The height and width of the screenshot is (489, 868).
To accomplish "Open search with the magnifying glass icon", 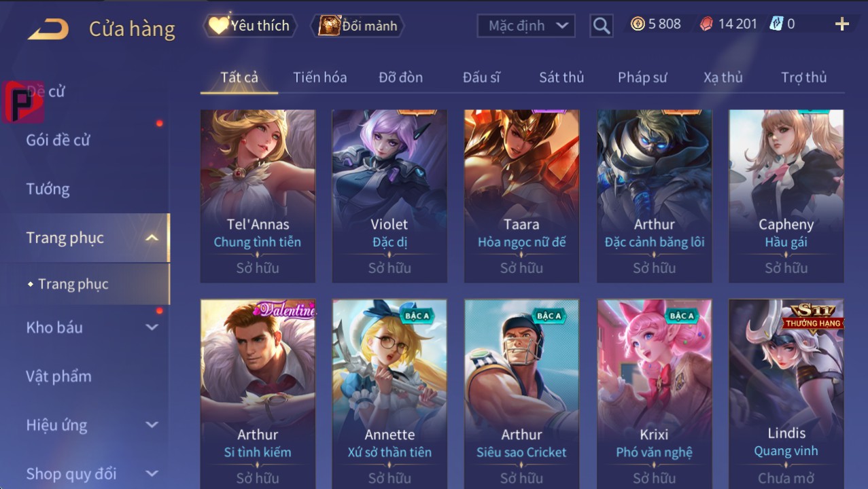I will [601, 26].
